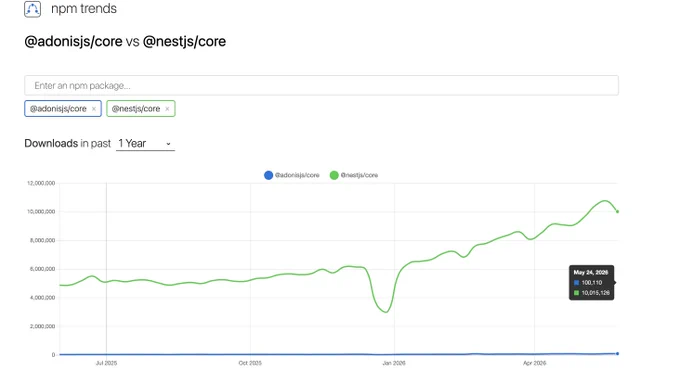Click the green data point at May 24
This screenshot has width=680, height=383.
coord(618,212)
